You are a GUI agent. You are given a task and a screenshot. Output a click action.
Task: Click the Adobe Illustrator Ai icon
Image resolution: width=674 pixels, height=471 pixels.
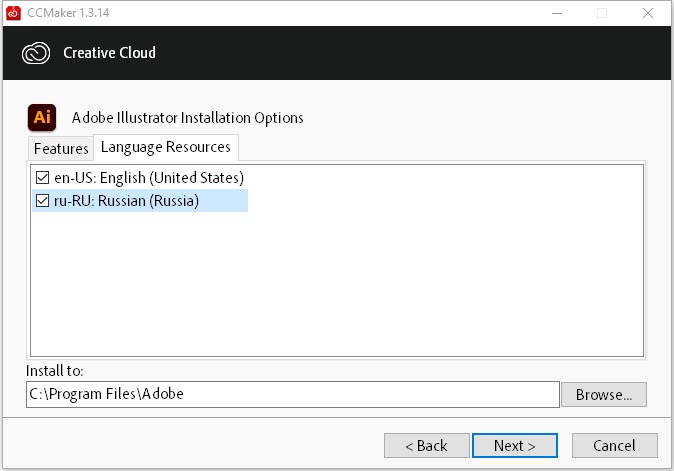(42, 117)
